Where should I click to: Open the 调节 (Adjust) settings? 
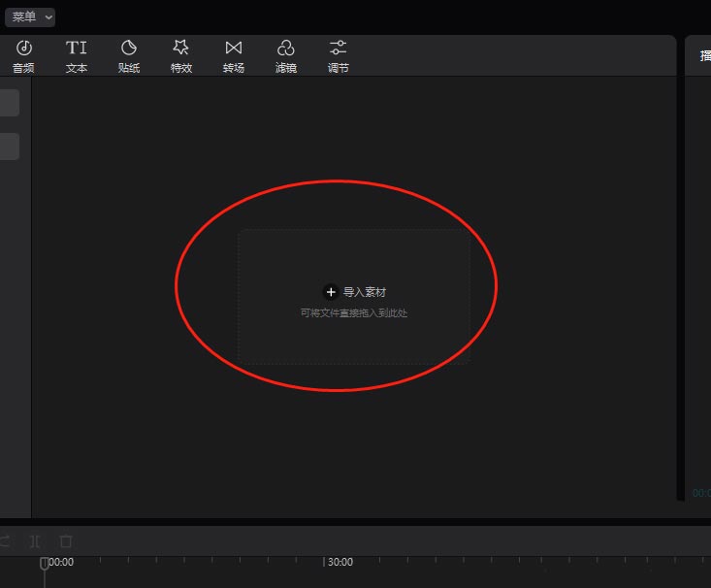point(338,56)
